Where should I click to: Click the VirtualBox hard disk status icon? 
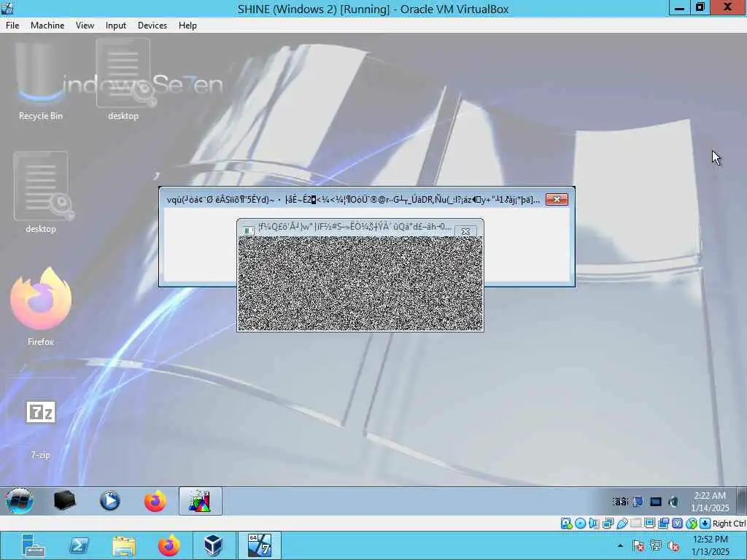point(566,524)
